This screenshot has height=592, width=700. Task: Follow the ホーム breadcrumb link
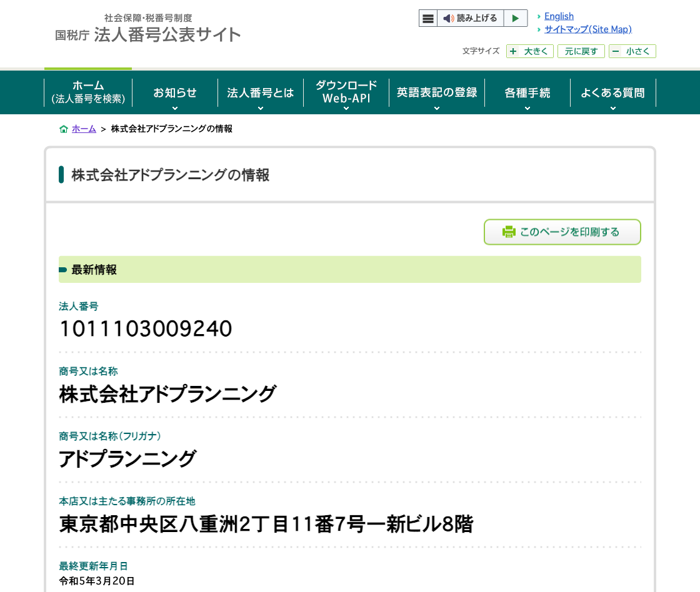point(84,129)
